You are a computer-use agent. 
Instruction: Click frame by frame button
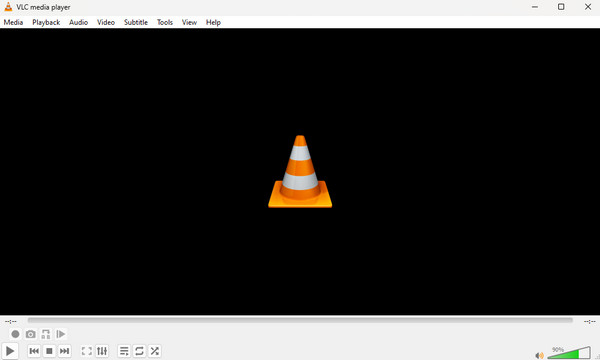[60, 334]
